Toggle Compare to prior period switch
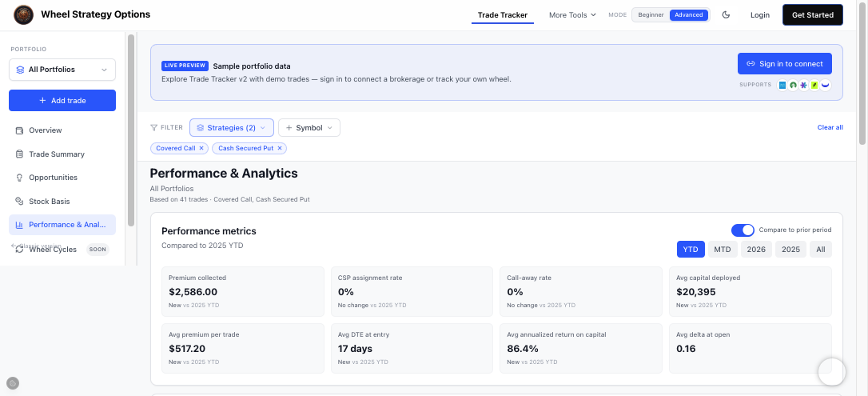Image resolution: width=868 pixels, height=396 pixels. pos(743,230)
